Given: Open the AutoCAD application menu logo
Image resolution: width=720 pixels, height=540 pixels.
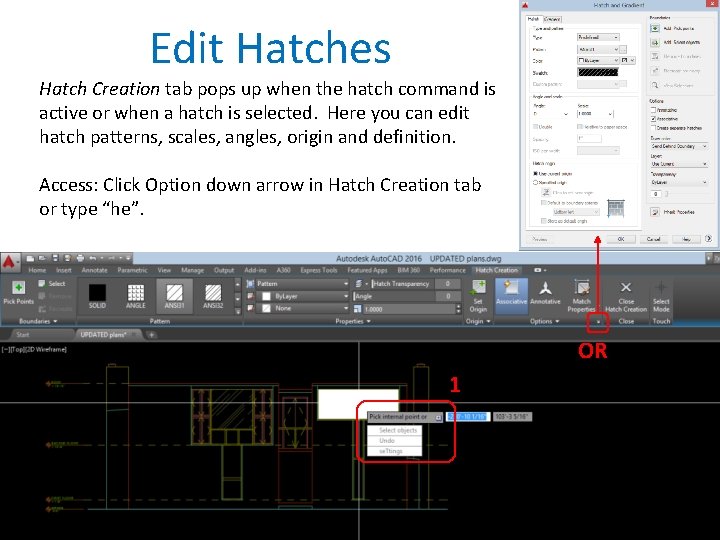Looking at the screenshot, I should click(x=9, y=262).
